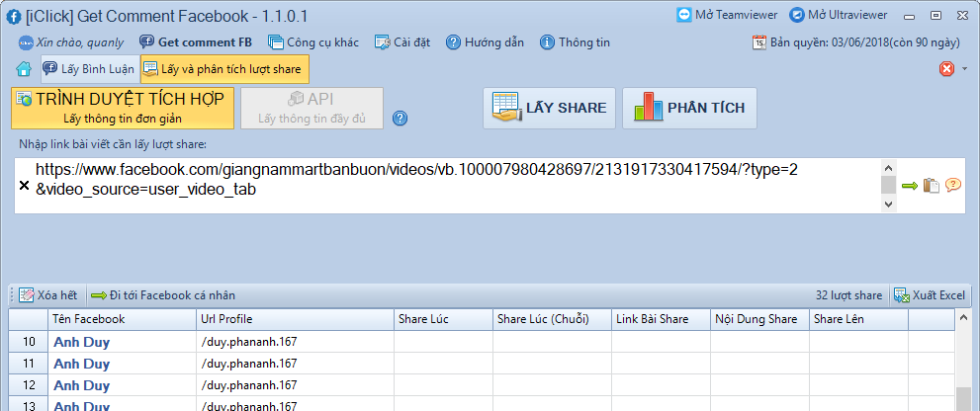
Task: Click Đi tới Facebook cá nhân
Action: click(x=163, y=294)
